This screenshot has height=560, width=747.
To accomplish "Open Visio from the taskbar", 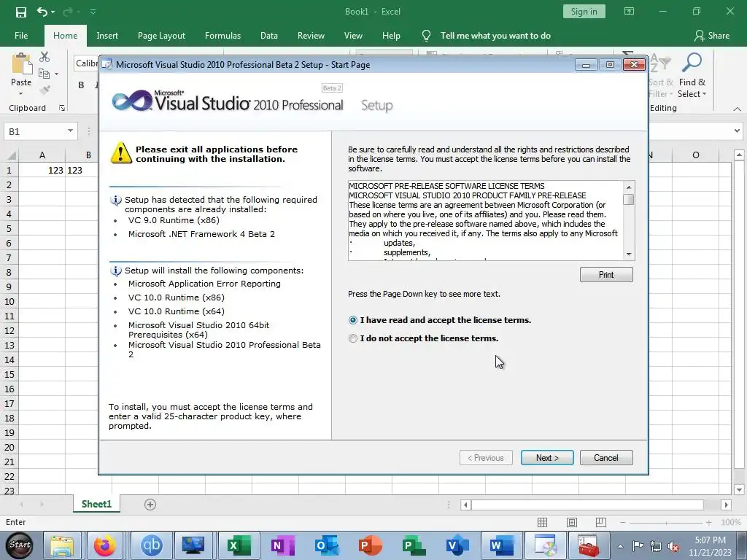I will tap(458, 545).
